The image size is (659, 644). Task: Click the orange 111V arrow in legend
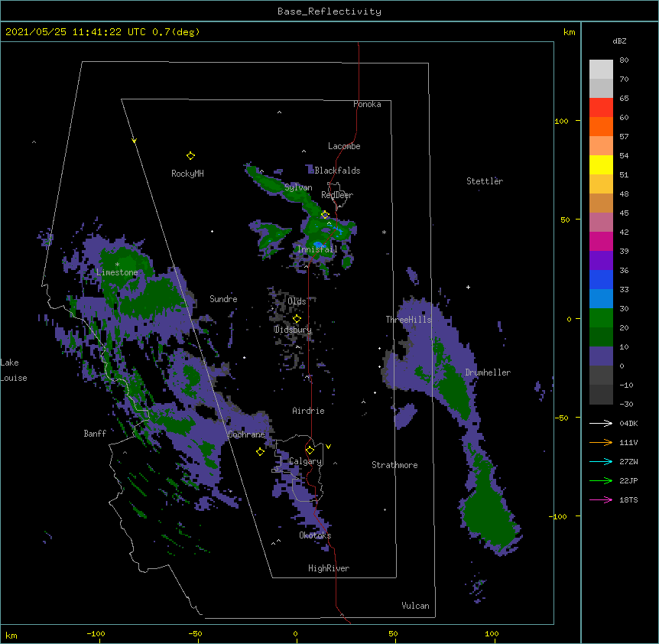pos(601,442)
